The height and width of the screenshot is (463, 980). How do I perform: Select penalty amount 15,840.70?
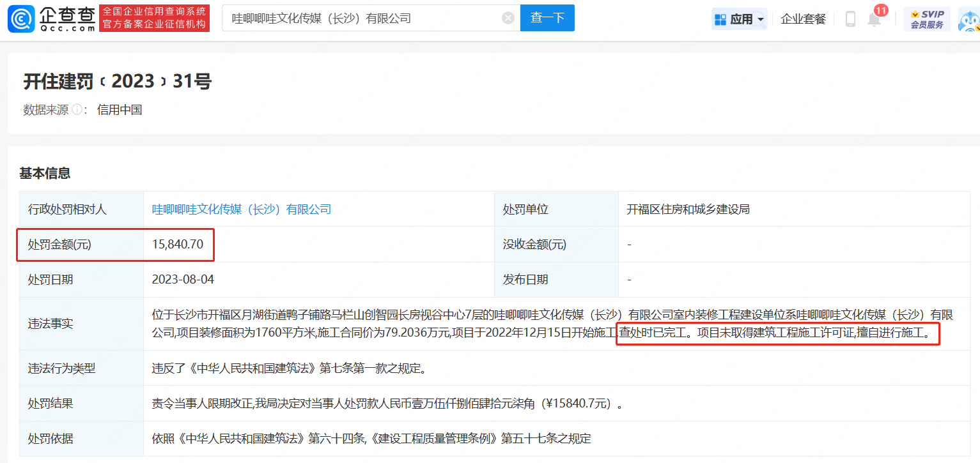click(178, 244)
